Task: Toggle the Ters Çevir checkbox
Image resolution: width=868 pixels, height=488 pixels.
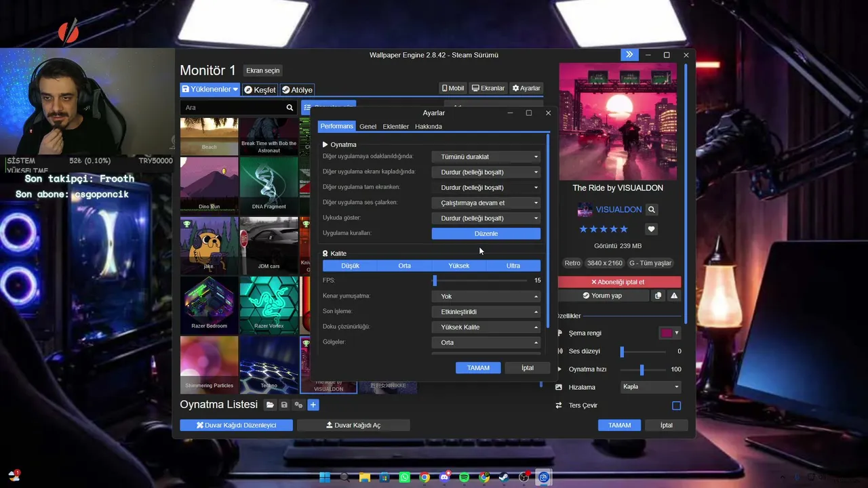Action: pyautogui.click(x=676, y=405)
